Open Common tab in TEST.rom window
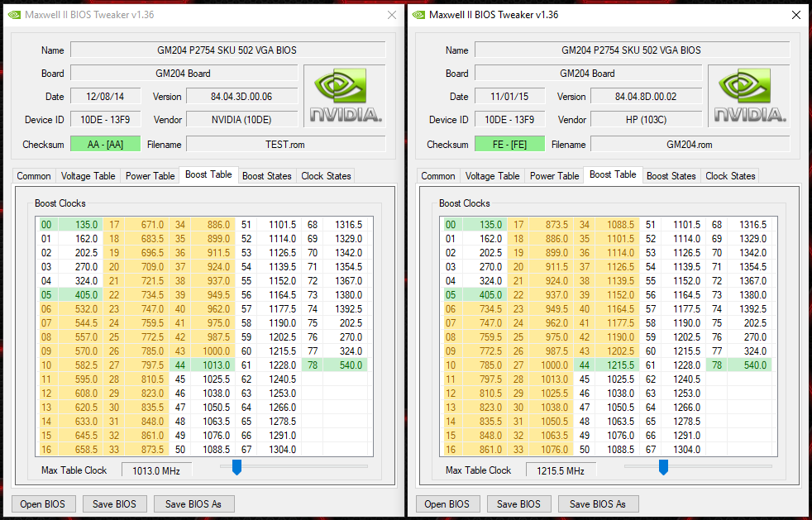The height and width of the screenshot is (520, 812). point(34,176)
